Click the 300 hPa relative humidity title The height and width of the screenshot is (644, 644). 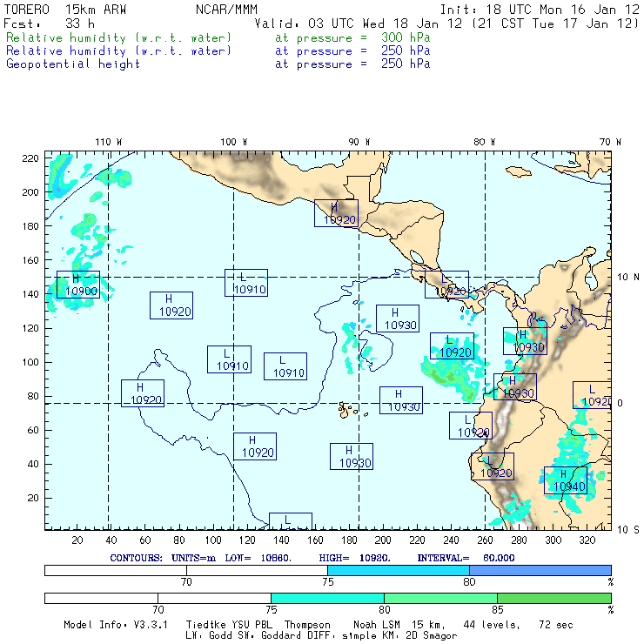point(218,37)
